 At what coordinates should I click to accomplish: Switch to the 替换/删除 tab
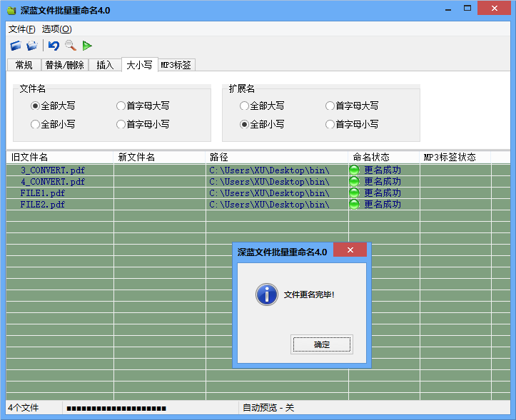pos(64,65)
